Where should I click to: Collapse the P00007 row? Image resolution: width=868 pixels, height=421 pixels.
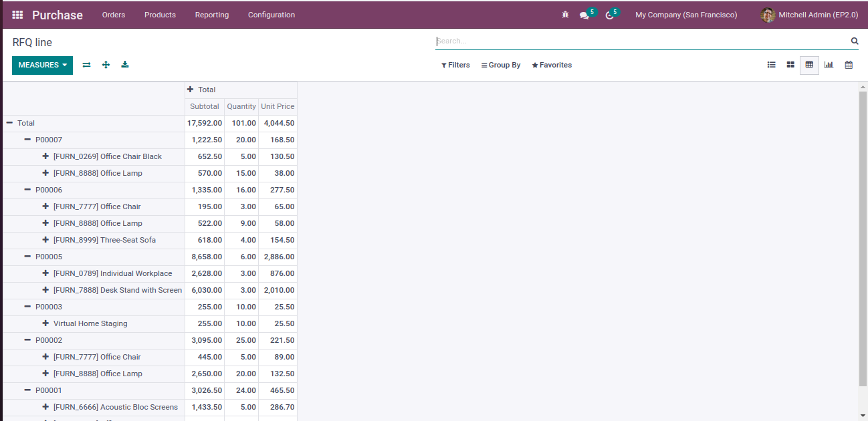click(27, 140)
